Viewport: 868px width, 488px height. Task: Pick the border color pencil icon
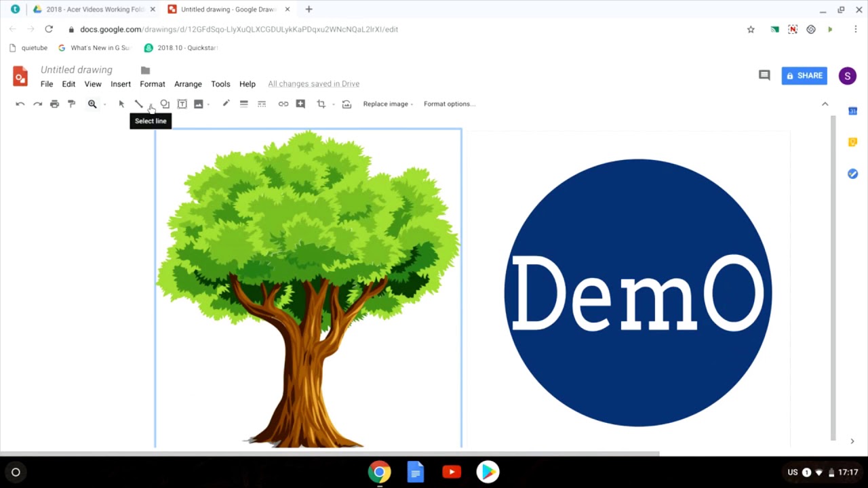(x=226, y=104)
